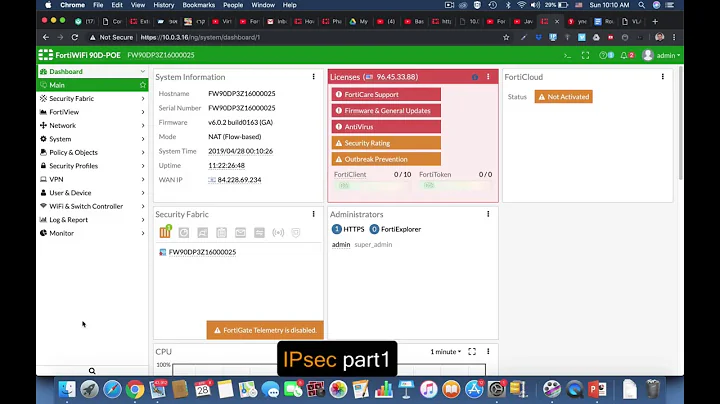Image resolution: width=720 pixels, height=404 pixels.
Task: Expand Security Fabric menu
Action: pyautogui.click(x=92, y=98)
